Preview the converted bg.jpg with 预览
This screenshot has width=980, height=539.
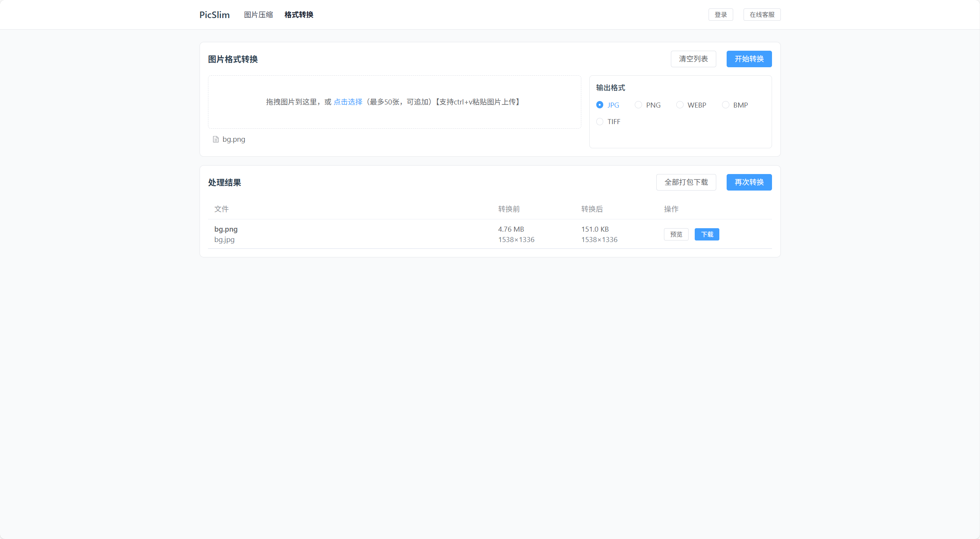click(676, 234)
